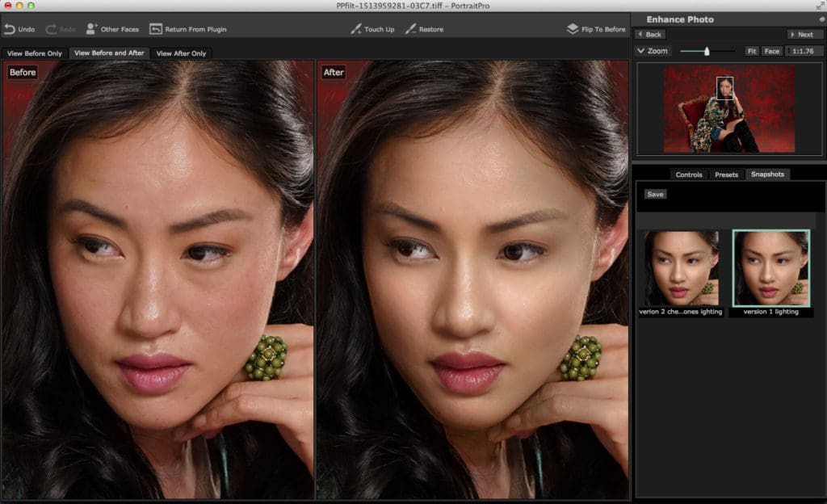Switch to View Before Only mode

(36, 52)
